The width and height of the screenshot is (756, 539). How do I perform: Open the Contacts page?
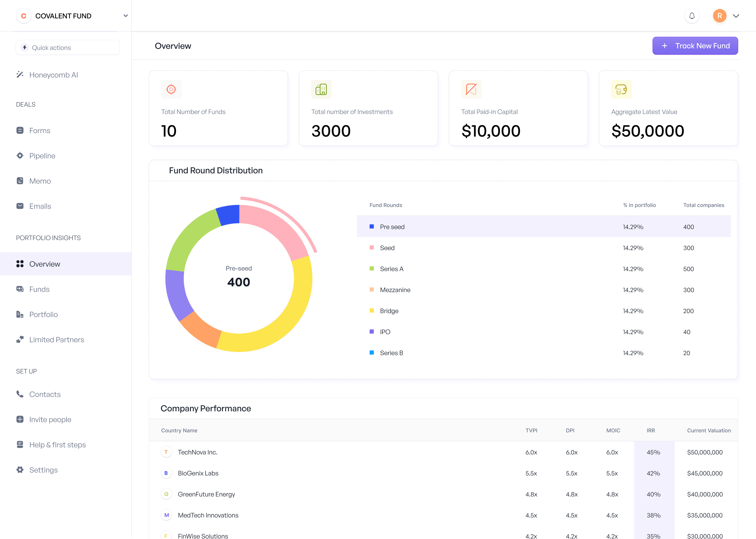click(x=45, y=394)
